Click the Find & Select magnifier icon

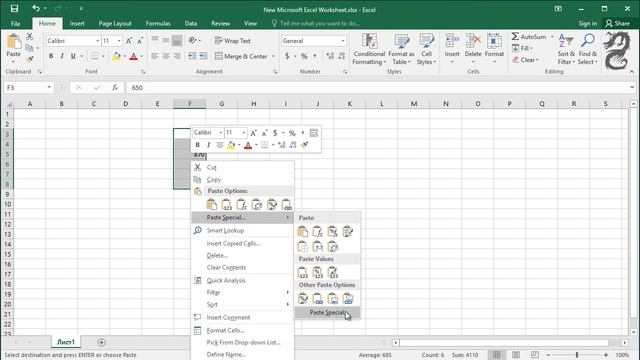588,41
